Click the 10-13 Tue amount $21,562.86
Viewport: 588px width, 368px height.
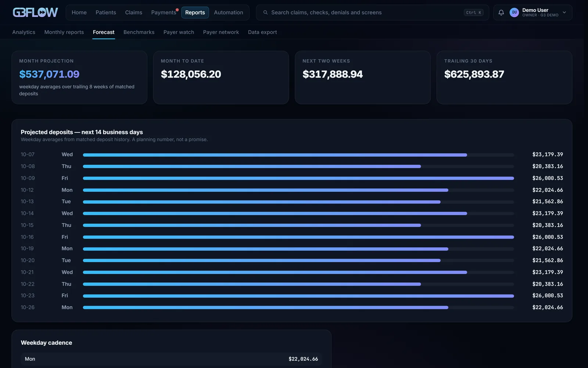pos(548,202)
